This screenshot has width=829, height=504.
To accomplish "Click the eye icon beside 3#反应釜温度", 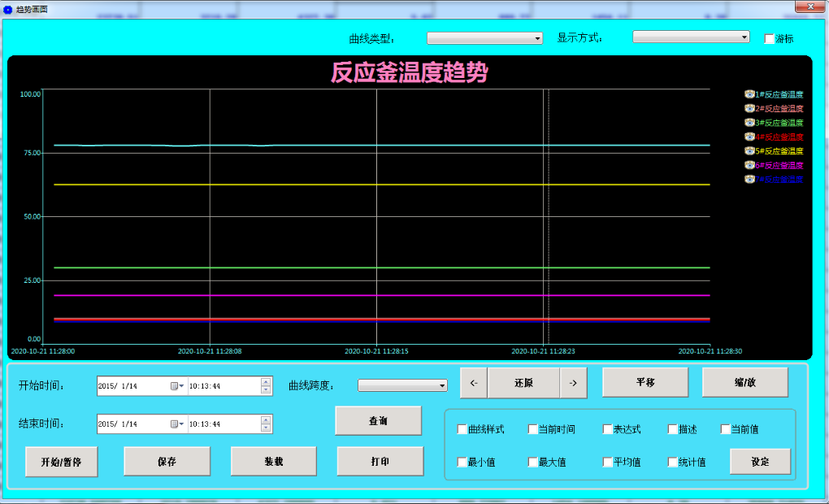I will tap(749, 123).
